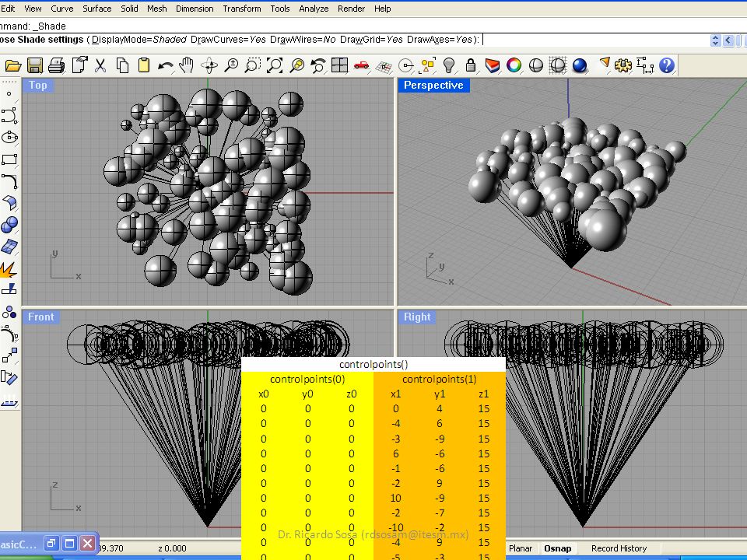
Task: Click the red car icon in toolbar
Action: [362, 65]
